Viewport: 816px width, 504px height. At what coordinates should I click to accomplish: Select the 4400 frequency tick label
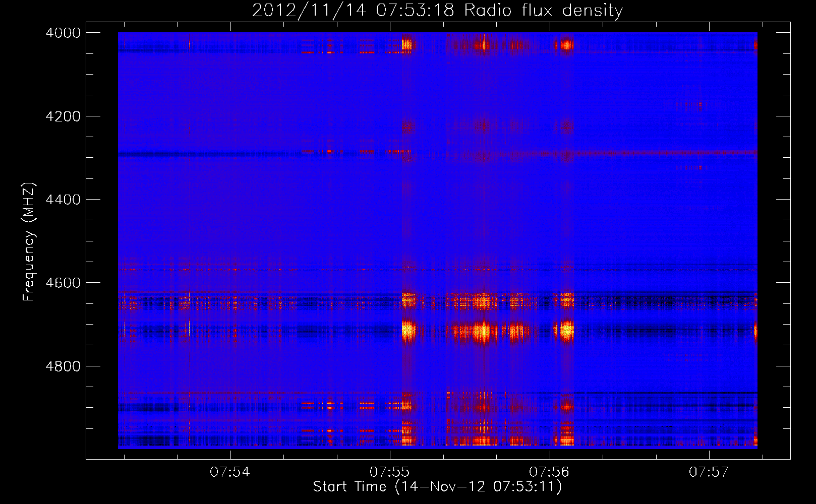63,200
